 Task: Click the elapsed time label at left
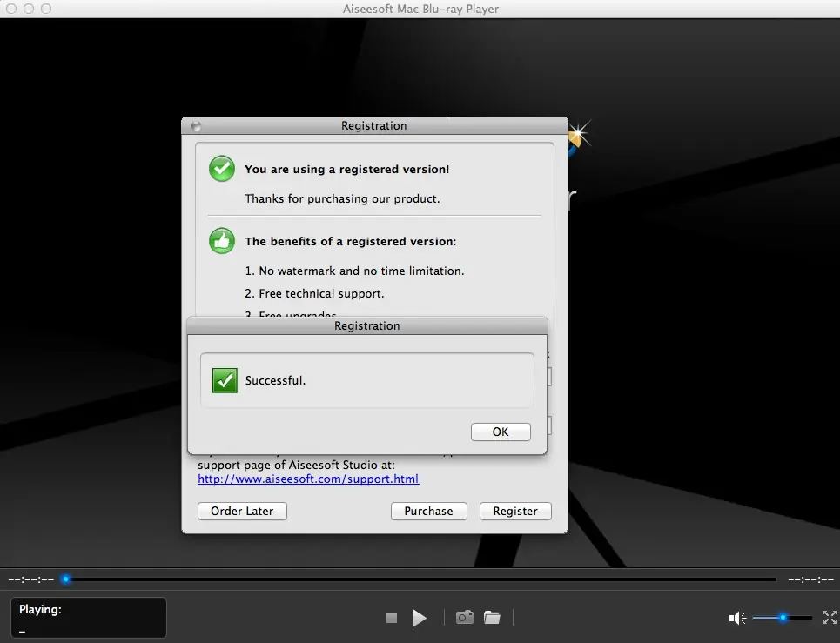point(31,579)
